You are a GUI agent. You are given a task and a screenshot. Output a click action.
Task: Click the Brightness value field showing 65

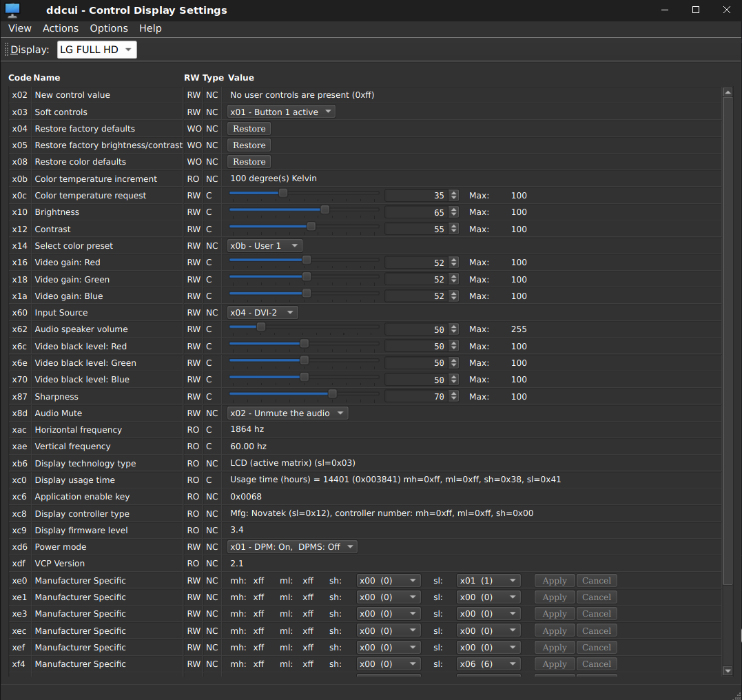(416, 212)
